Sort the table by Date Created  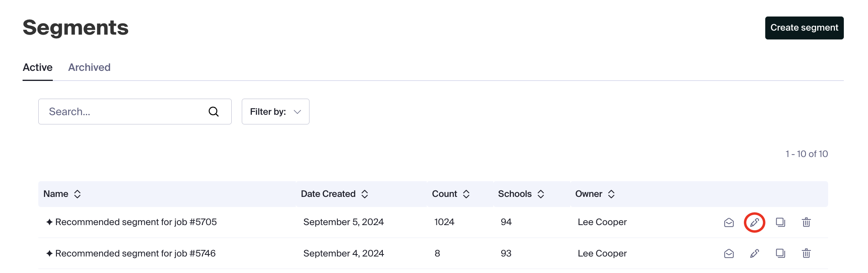(365, 194)
